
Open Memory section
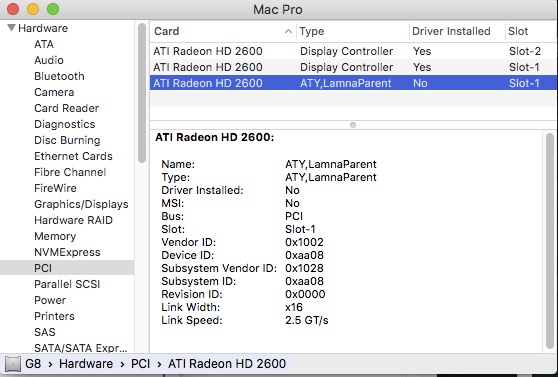click(x=55, y=236)
